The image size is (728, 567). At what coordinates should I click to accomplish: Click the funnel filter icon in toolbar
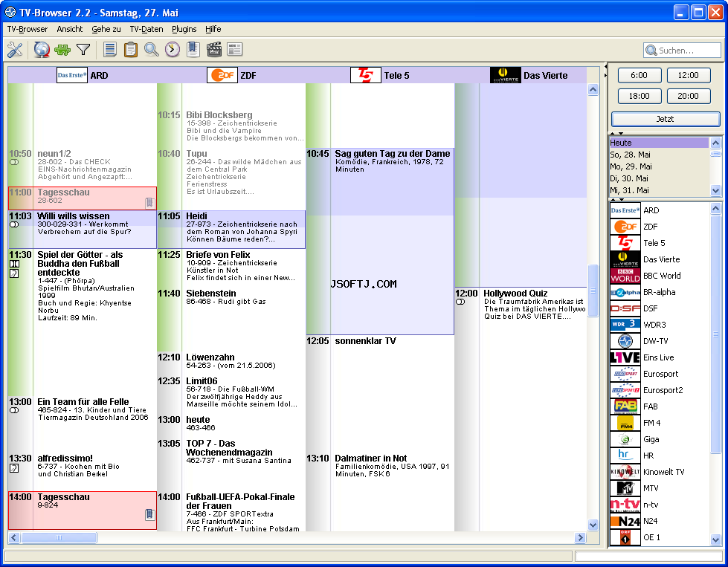[x=83, y=50]
